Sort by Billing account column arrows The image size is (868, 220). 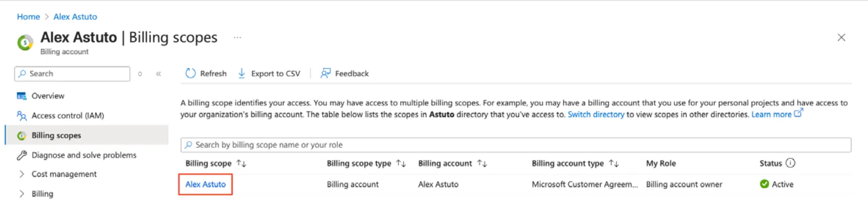[482, 164]
